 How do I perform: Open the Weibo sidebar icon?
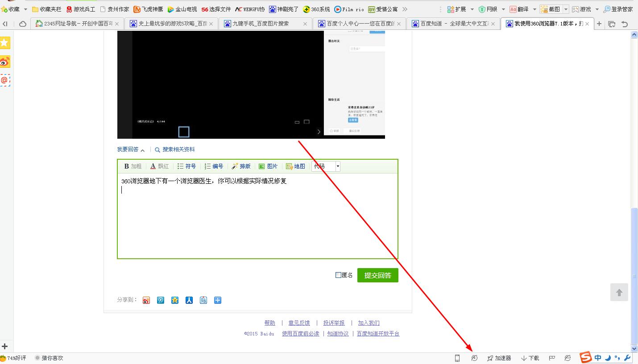4,62
